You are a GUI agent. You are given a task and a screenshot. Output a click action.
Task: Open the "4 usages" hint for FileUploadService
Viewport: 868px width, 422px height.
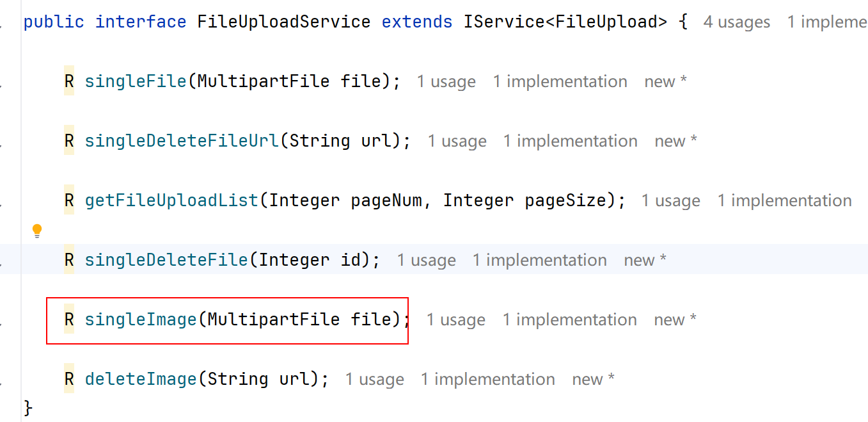(x=737, y=22)
